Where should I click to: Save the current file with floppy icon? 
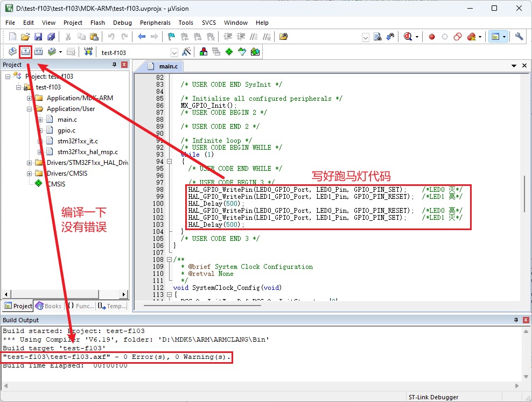click(38, 37)
